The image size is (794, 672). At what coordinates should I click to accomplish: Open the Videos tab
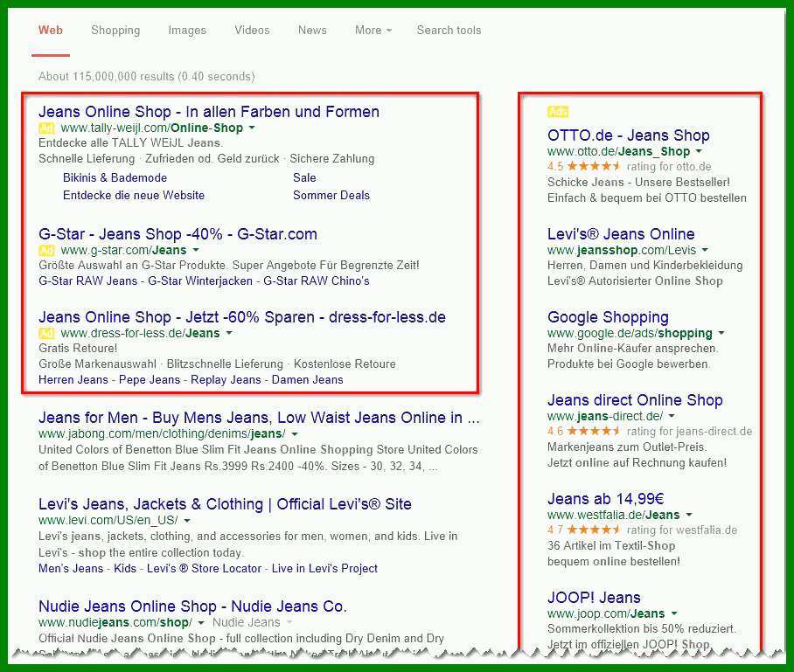(x=252, y=31)
